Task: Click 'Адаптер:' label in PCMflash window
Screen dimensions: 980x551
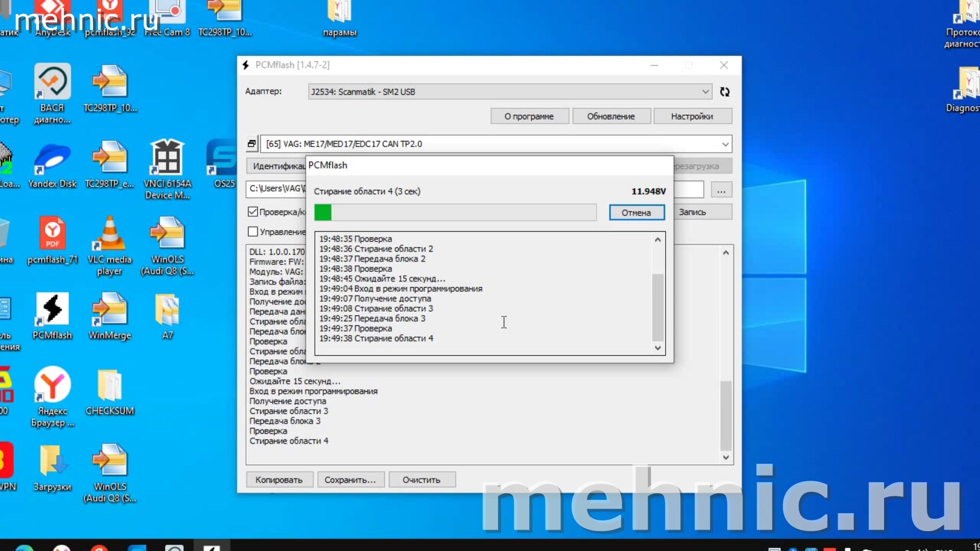Action: coord(263,91)
